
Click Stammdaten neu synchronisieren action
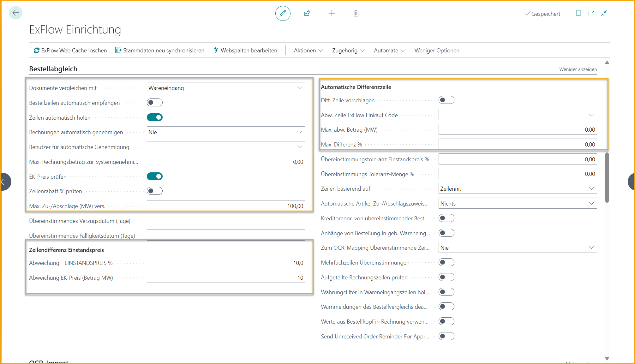160,51
